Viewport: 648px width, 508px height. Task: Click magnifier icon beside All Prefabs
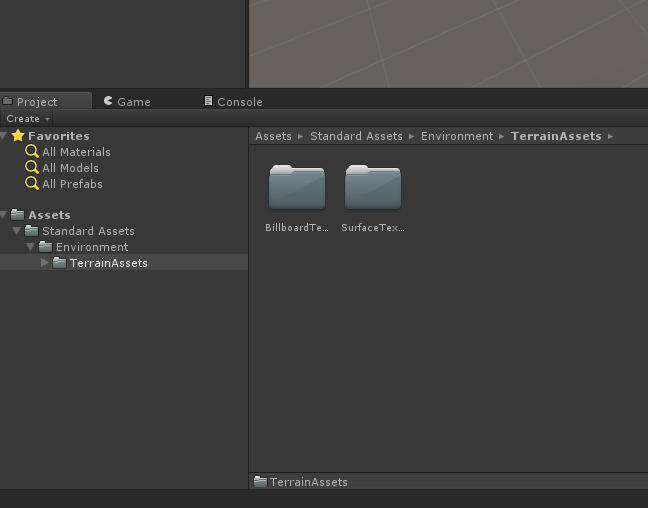pyautogui.click(x=31, y=183)
